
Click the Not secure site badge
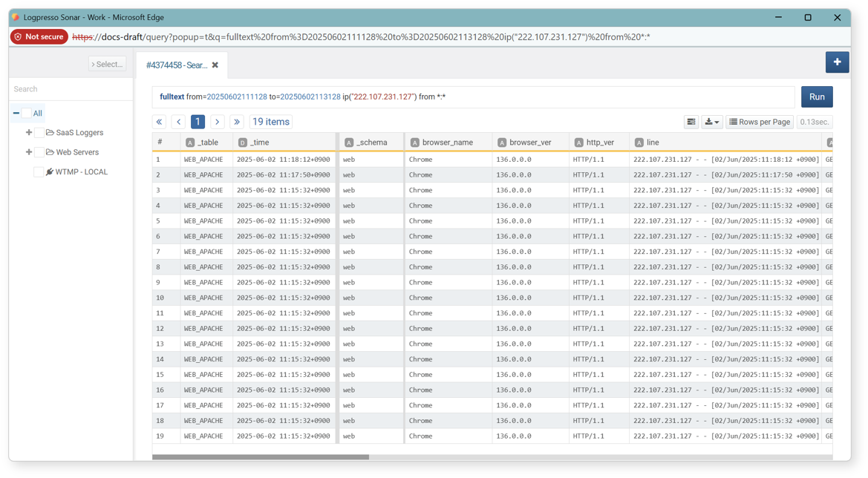click(x=39, y=36)
